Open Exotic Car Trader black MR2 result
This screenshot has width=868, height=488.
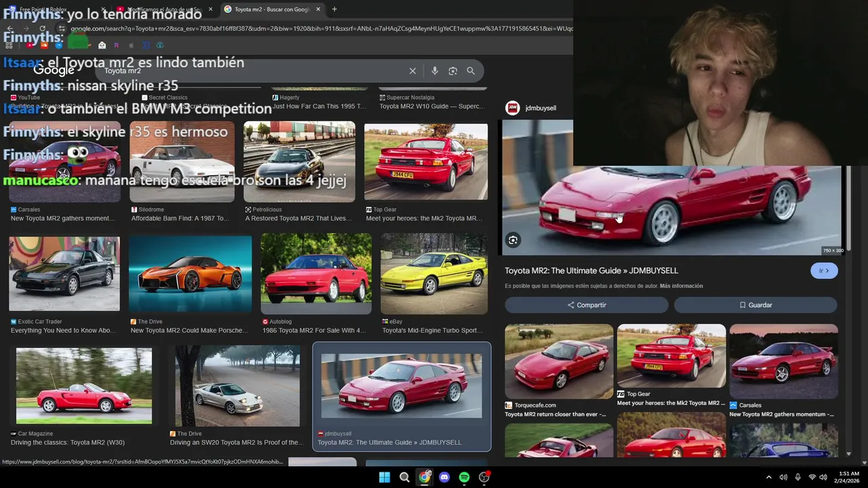tap(64, 274)
